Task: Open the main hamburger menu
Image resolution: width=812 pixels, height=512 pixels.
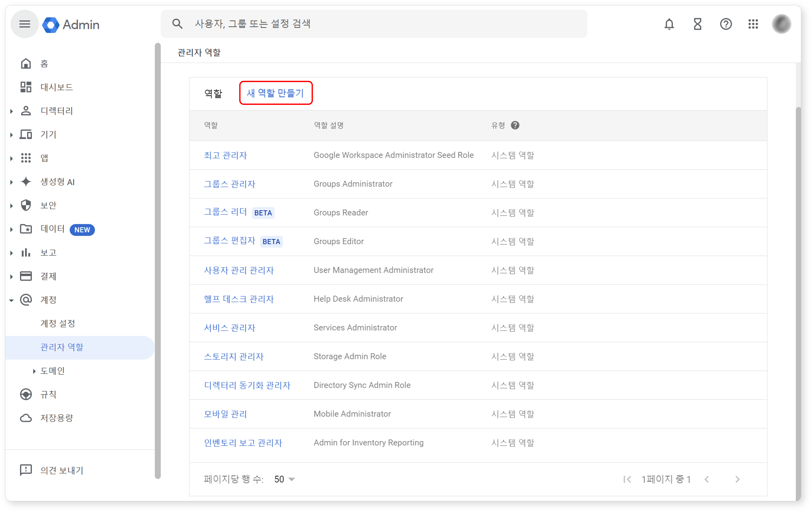Action: coord(25,24)
